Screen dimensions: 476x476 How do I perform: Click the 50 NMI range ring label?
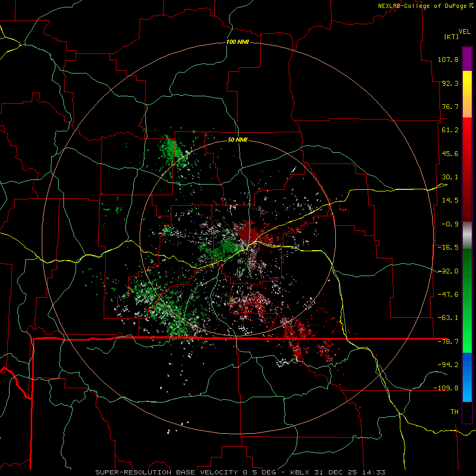[x=237, y=140]
